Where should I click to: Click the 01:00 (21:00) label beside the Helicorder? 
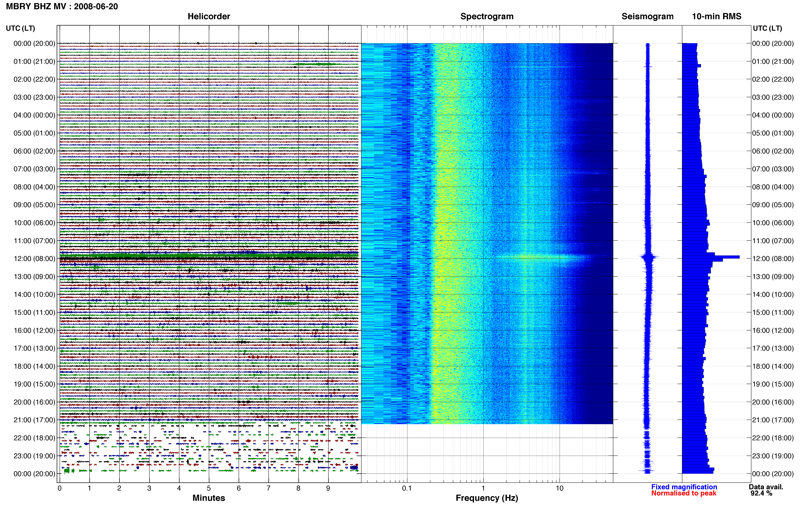34,62
